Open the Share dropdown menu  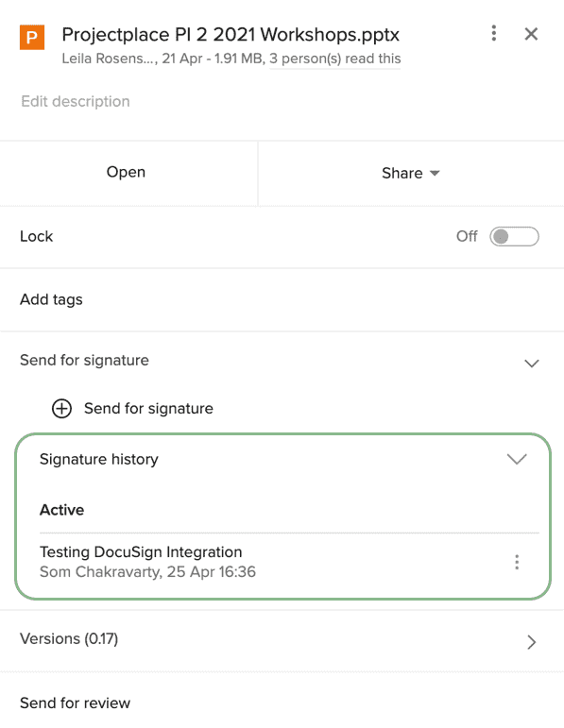pos(411,173)
